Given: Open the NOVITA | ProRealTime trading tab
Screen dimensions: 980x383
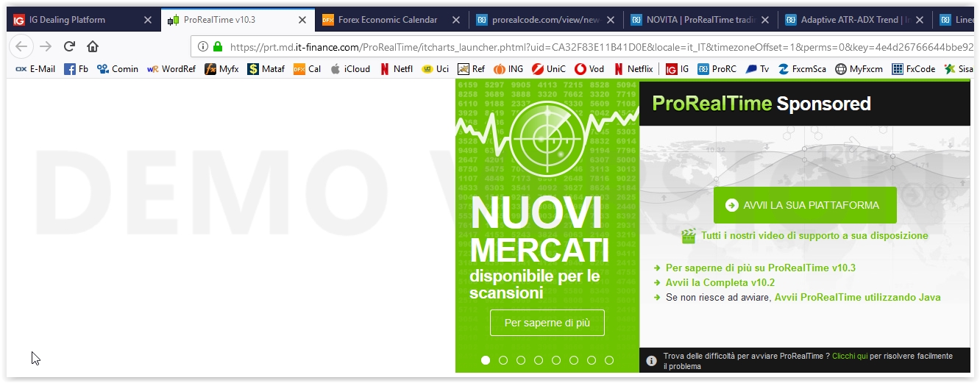Looking at the screenshot, I should (699, 20).
